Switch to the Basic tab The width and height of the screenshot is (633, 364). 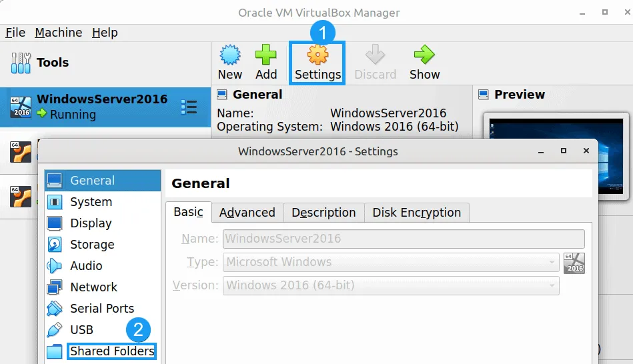coord(188,212)
